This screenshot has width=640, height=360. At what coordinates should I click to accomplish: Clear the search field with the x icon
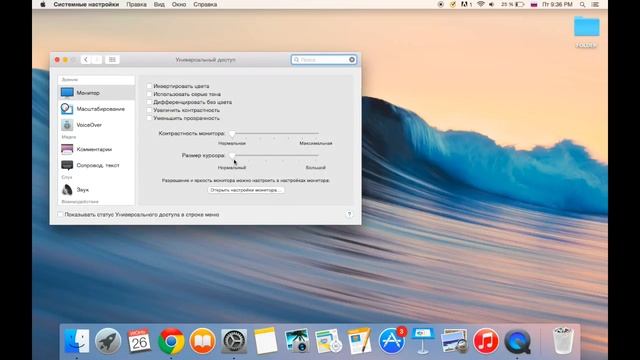tap(352, 60)
